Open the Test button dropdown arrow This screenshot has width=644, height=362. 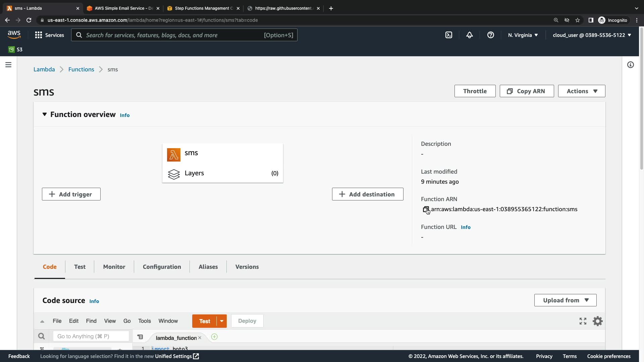222,321
